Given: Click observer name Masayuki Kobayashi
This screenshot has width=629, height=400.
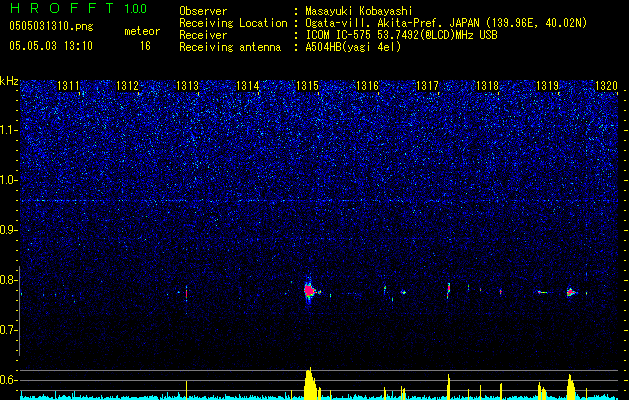Looking at the screenshot, I should (359, 11).
